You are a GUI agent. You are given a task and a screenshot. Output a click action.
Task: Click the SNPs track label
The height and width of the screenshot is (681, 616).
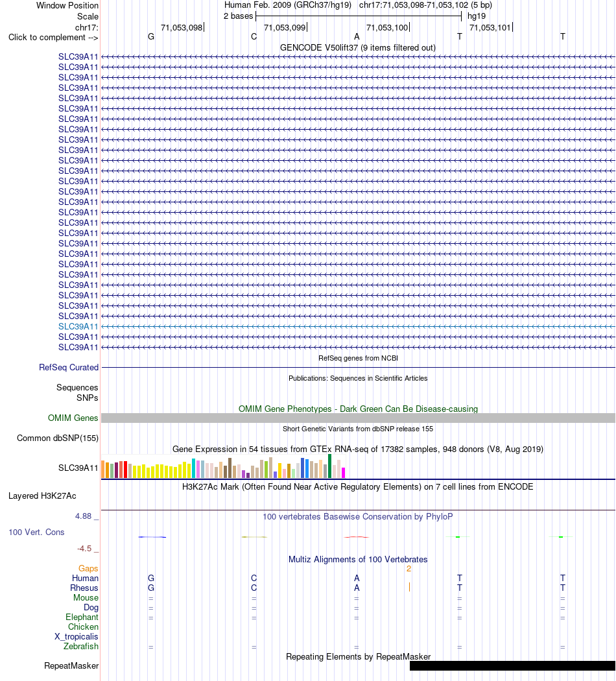[88, 398]
